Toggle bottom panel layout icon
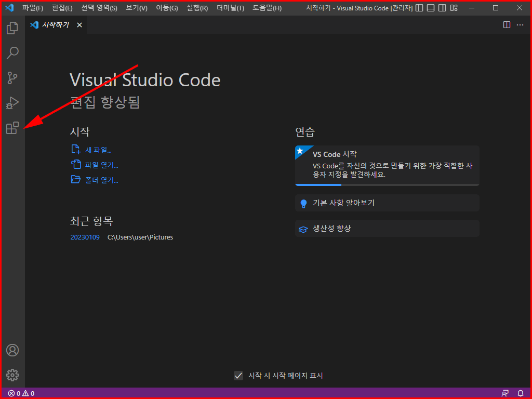The height and width of the screenshot is (399, 532). click(431, 8)
